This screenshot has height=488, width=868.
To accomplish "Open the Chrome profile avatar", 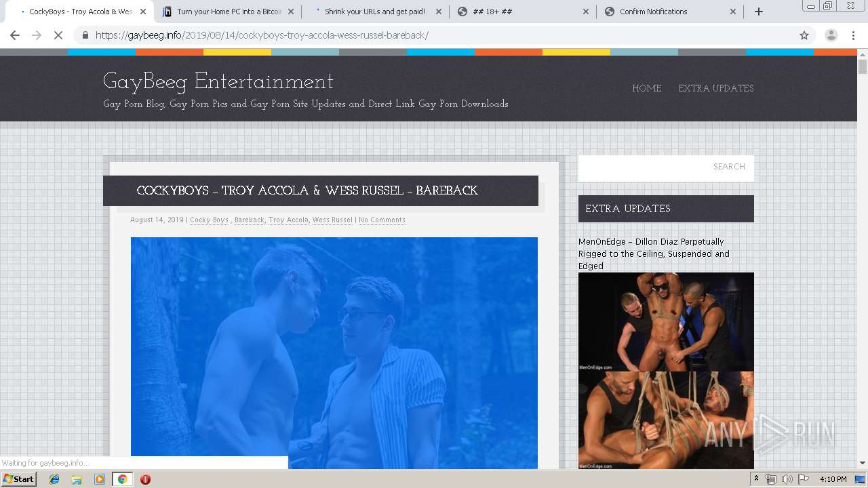I will click(x=831, y=35).
